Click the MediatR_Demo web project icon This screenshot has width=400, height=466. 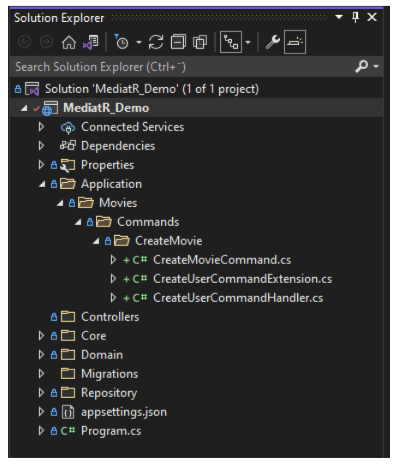[x=50, y=108]
